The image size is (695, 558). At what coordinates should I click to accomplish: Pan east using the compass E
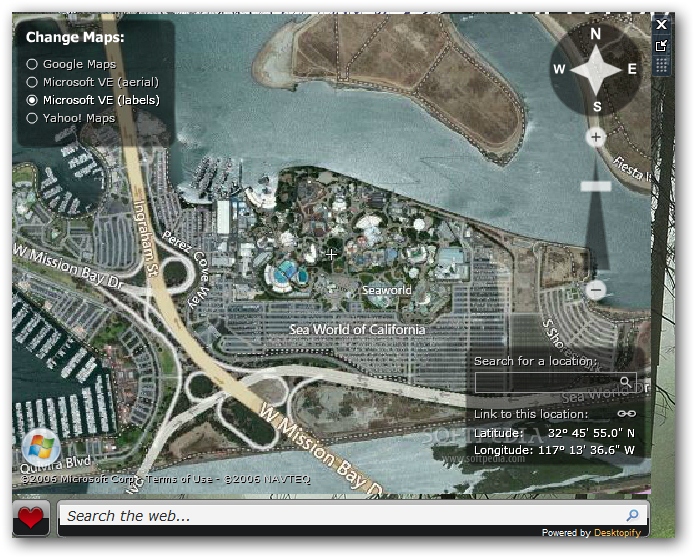coord(632,69)
